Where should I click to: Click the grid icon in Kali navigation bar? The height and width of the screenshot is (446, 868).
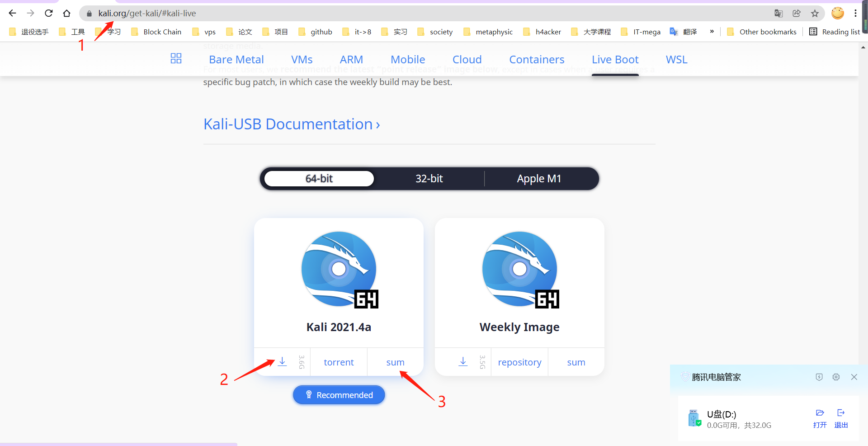[176, 59]
